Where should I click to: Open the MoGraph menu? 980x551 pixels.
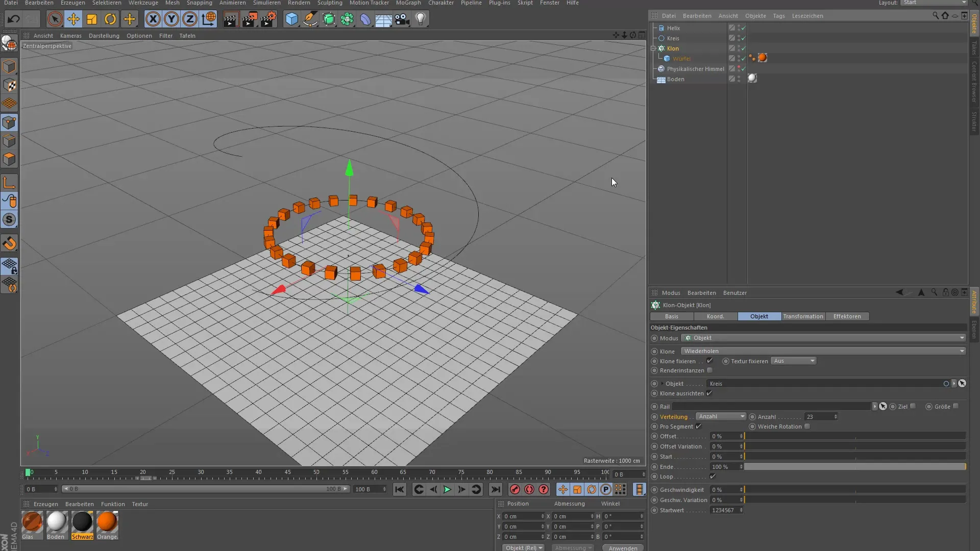pos(408,3)
